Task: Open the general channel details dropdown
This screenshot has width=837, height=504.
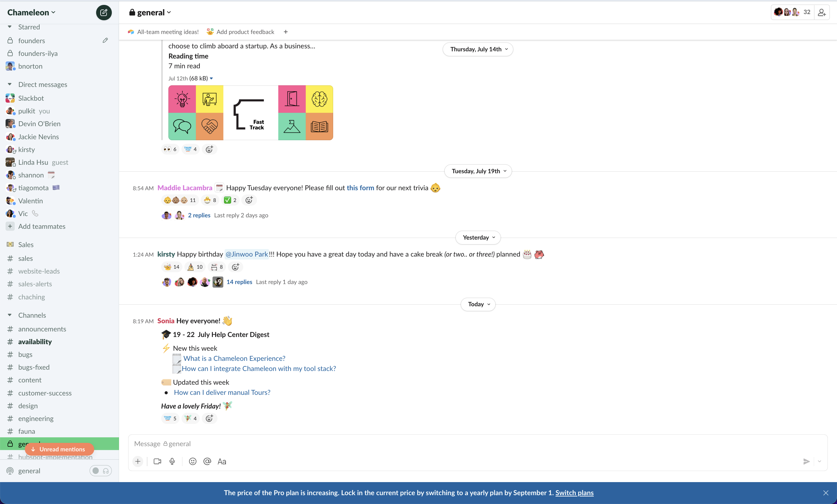Action: [x=150, y=12]
